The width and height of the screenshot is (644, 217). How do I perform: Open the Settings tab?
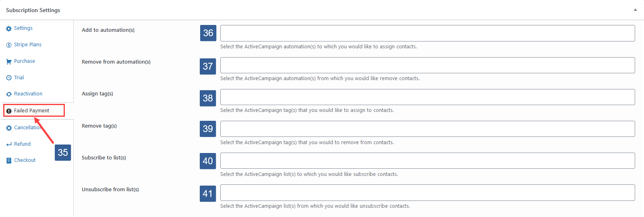click(x=23, y=28)
